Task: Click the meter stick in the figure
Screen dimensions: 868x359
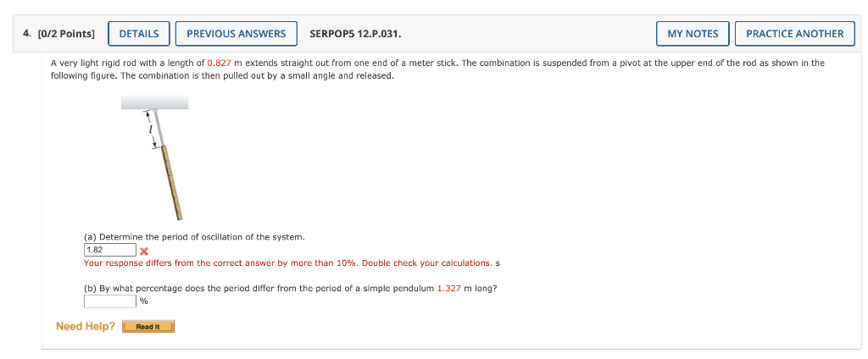Action: coord(172,183)
